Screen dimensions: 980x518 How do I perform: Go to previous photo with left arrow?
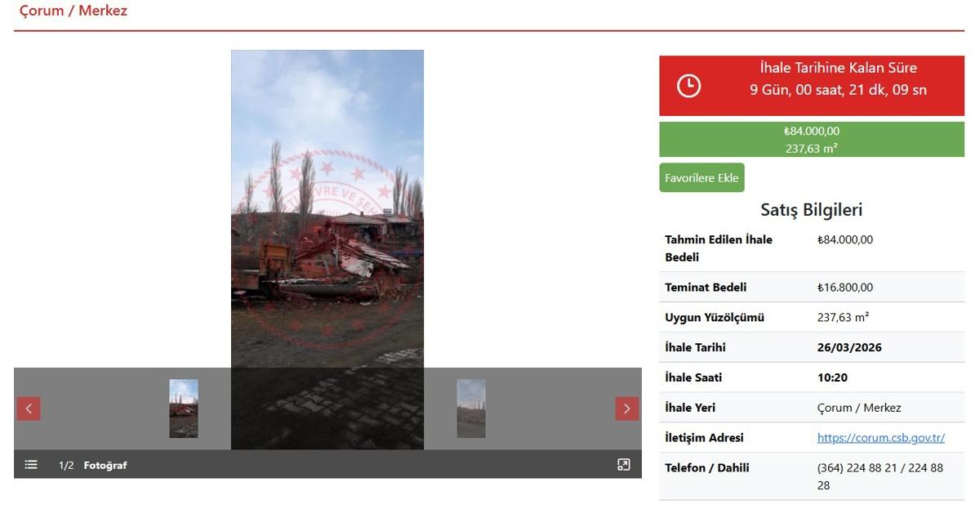click(29, 409)
